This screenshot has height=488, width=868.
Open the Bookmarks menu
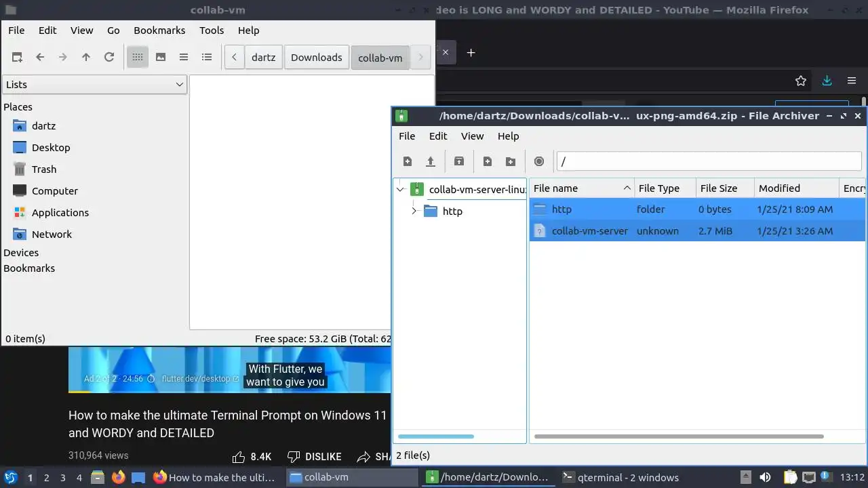coord(159,30)
